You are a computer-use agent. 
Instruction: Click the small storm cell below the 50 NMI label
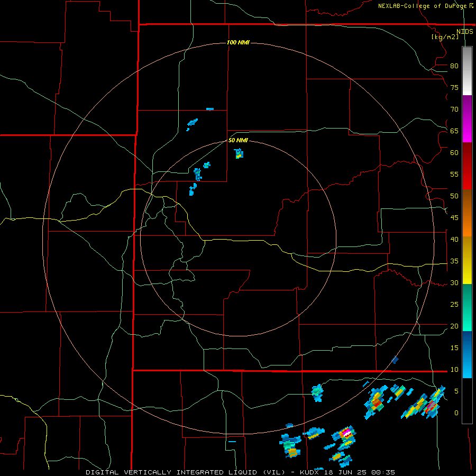tap(239, 153)
